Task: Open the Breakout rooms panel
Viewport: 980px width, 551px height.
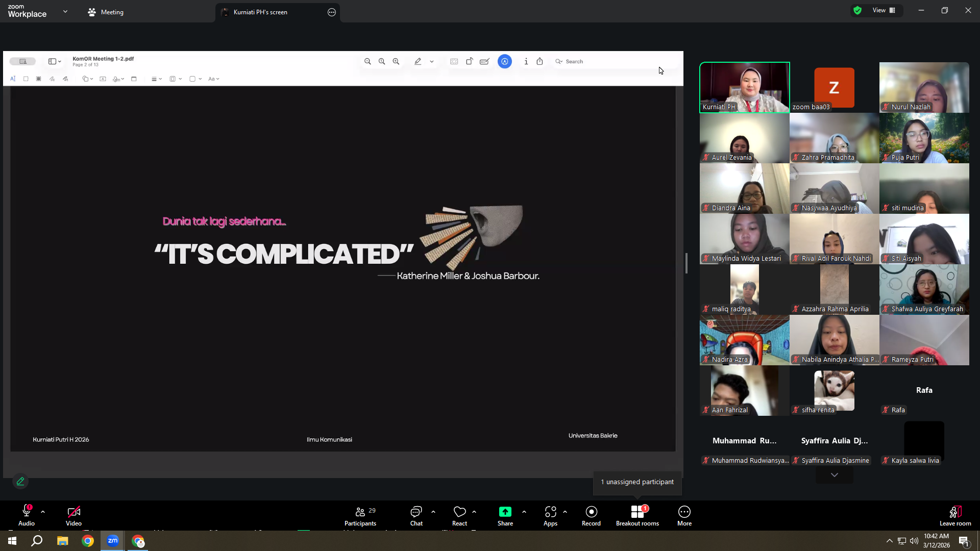Action: [637, 515]
